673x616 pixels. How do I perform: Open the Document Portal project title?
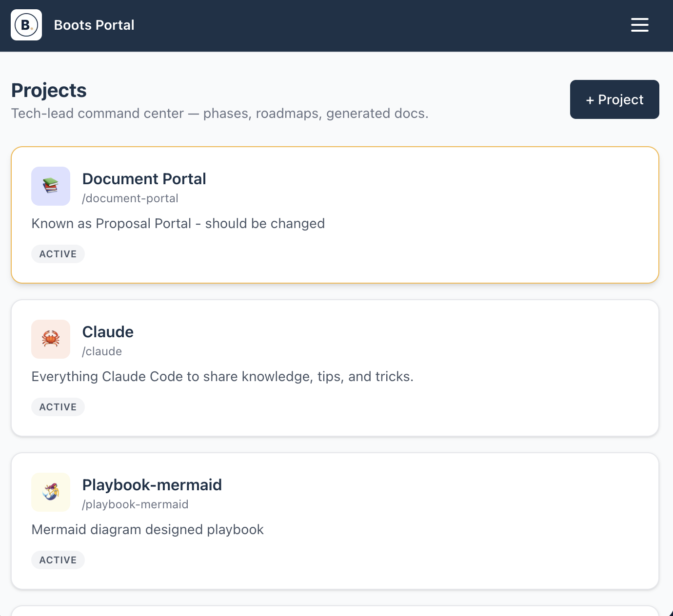(144, 179)
